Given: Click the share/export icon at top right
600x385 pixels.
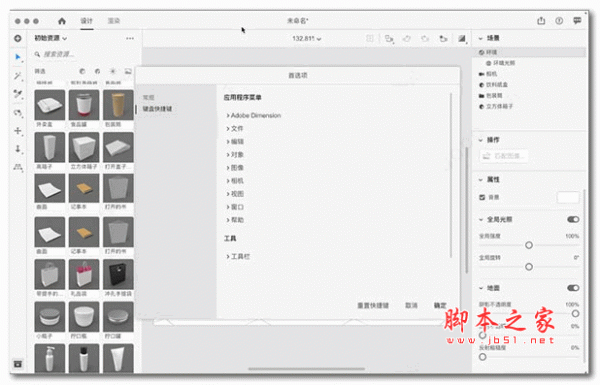Looking at the screenshot, I should point(541,21).
